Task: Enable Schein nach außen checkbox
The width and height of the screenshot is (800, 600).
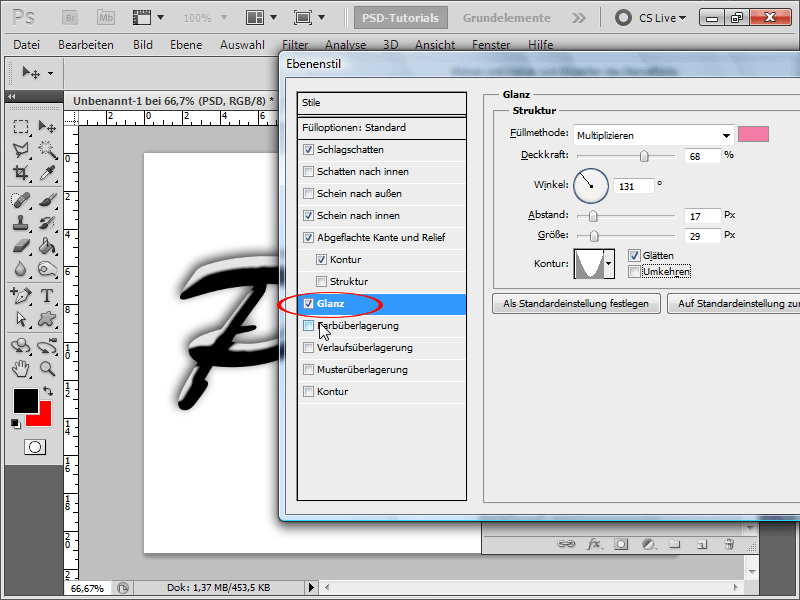Action: click(x=308, y=193)
